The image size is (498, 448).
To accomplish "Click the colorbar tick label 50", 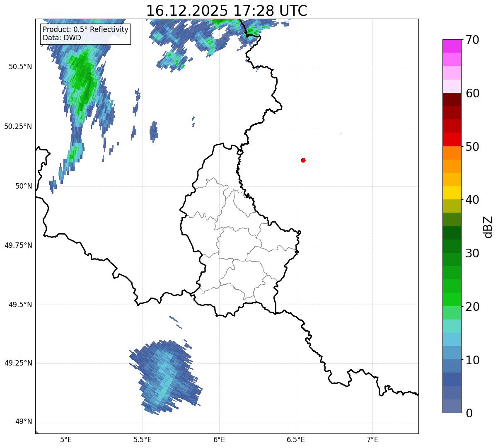I will [472, 147].
